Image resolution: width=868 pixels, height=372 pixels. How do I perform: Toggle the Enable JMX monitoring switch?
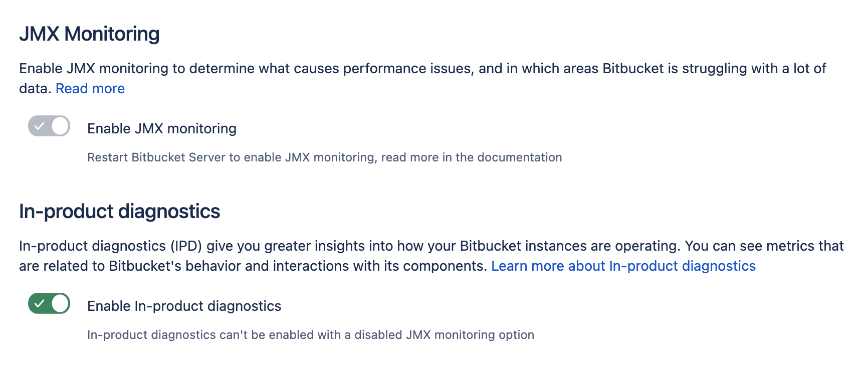[x=49, y=126]
